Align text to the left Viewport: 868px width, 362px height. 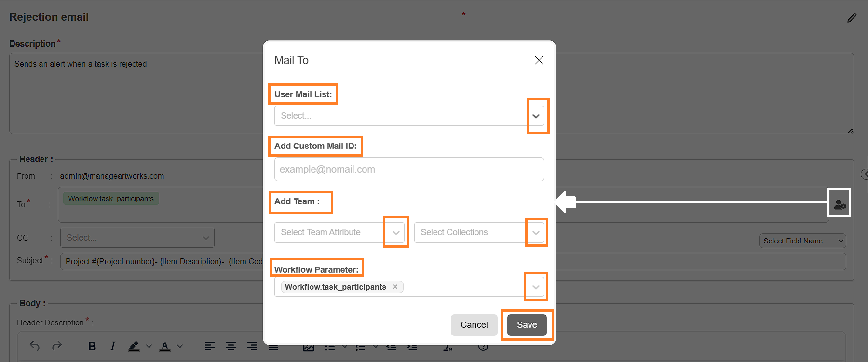tap(209, 346)
